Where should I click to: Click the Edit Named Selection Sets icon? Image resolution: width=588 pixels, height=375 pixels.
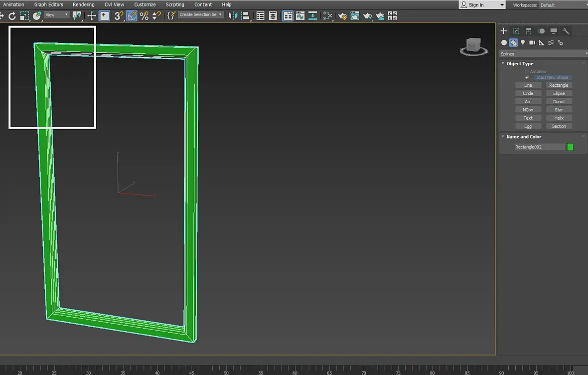(171, 16)
